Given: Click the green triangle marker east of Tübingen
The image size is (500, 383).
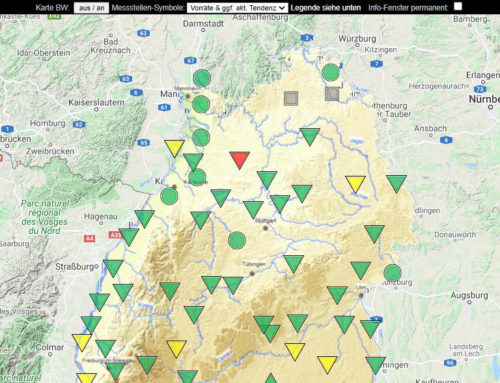Looking at the screenshot, I should (x=293, y=263).
